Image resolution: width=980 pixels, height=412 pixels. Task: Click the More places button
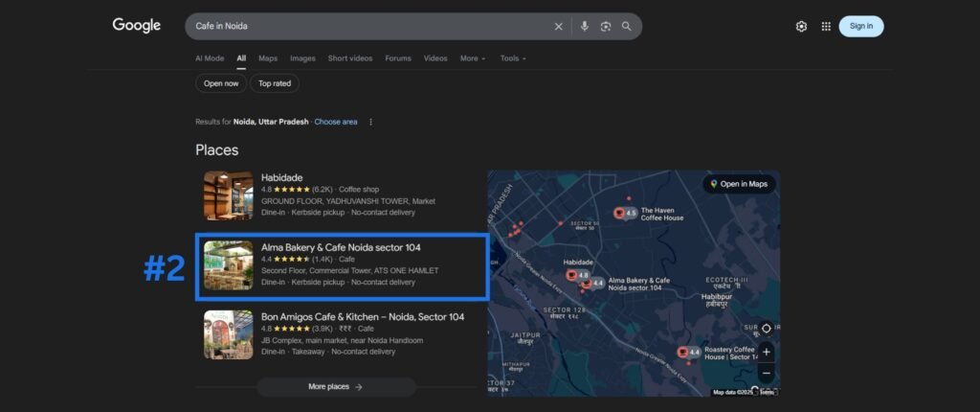click(335, 387)
